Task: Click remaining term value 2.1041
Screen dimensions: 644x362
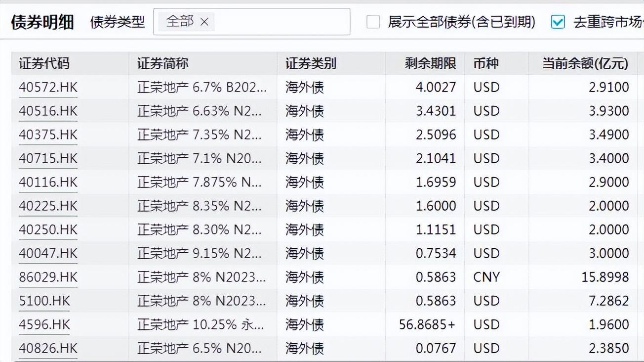Action: [436, 159]
